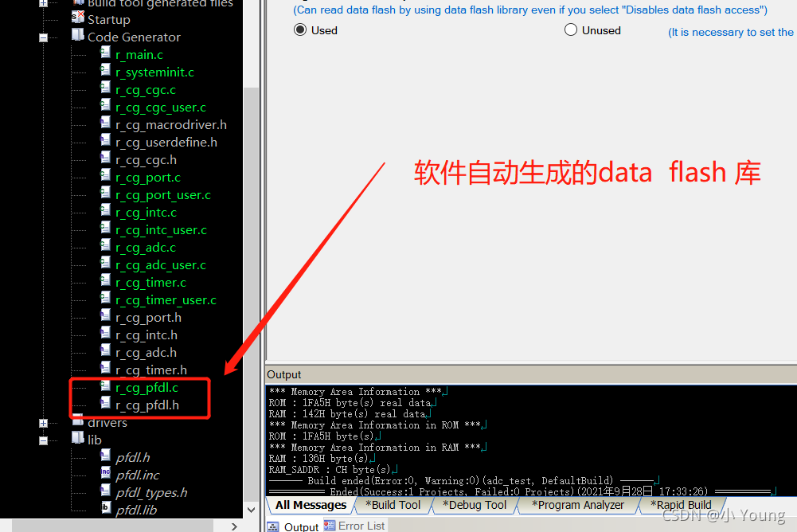Select r_cg_macrodriver.h in project tree
This screenshot has height=532, width=797.
tap(171, 124)
